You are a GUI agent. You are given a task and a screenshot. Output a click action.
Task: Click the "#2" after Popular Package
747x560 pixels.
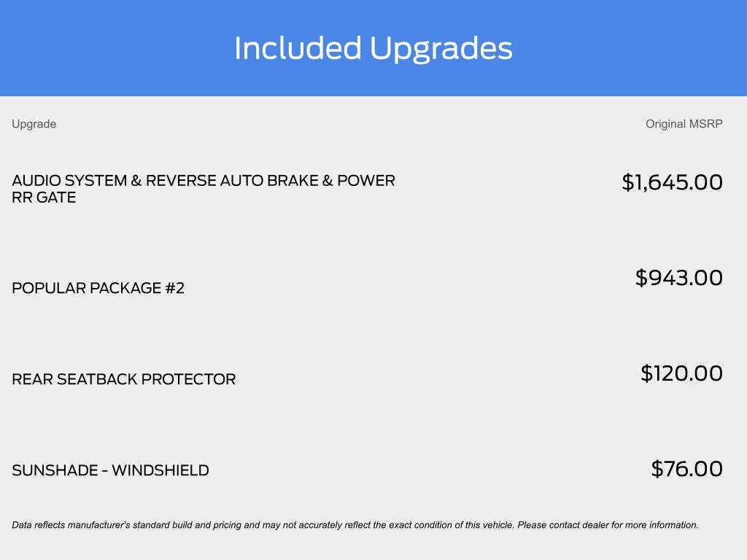[x=175, y=288]
